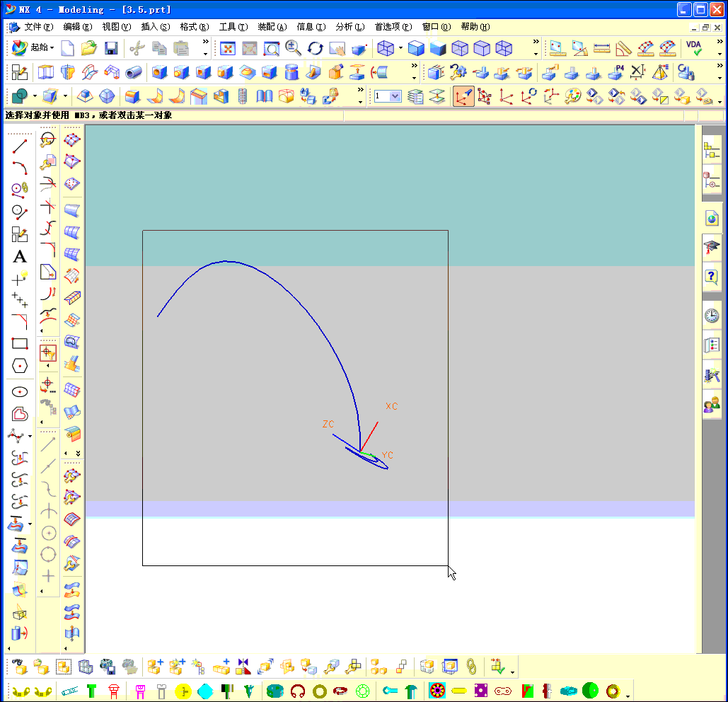The width and height of the screenshot is (728, 702).
Task: Open the 首选项(P) menu
Action: tap(393, 27)
